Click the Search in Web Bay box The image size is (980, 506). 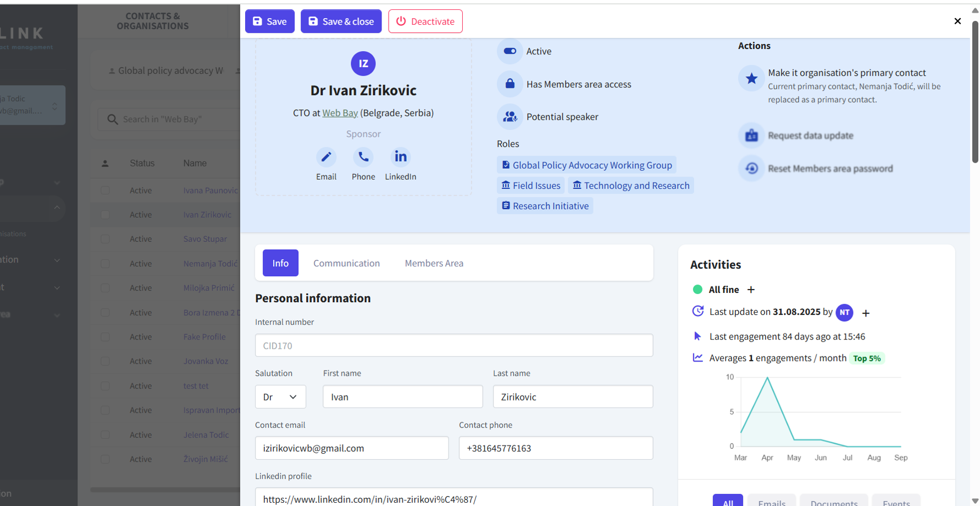(169, 119)
